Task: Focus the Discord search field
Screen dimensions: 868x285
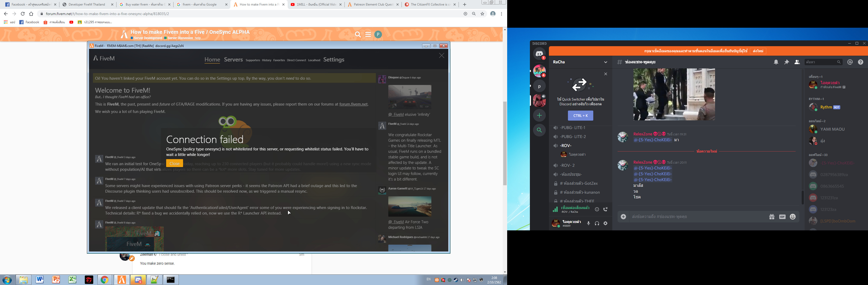Action: 823,62
